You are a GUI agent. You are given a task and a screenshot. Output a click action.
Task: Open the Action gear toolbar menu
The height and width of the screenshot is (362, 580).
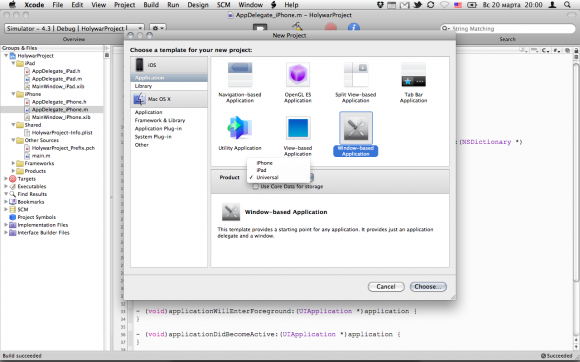(x=158, y=28)
